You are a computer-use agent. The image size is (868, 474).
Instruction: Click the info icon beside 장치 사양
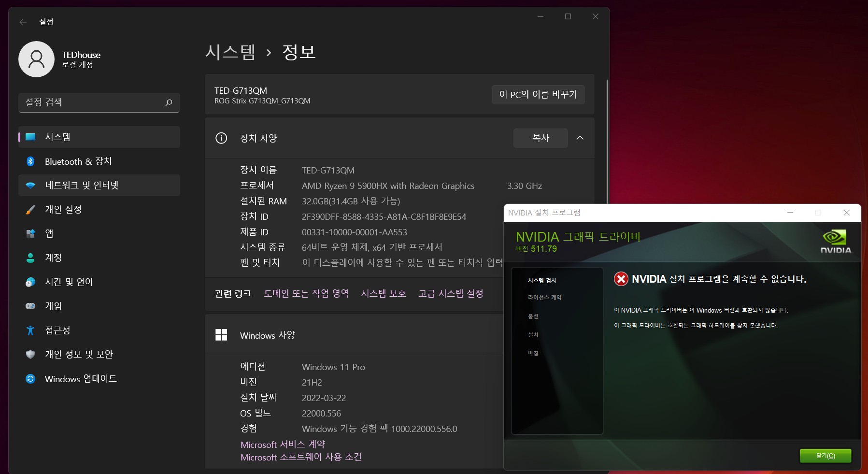coord(221,138)
